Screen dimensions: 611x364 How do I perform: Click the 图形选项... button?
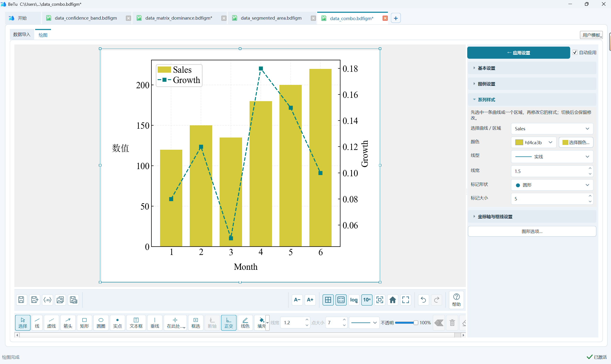(x=532, y=231)
